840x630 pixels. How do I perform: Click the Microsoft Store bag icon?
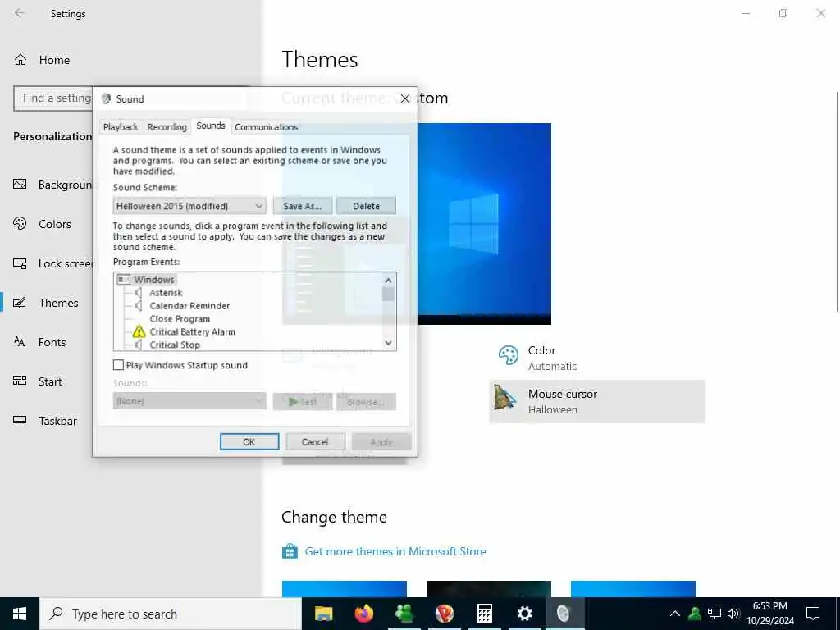[x=290, y=550]
